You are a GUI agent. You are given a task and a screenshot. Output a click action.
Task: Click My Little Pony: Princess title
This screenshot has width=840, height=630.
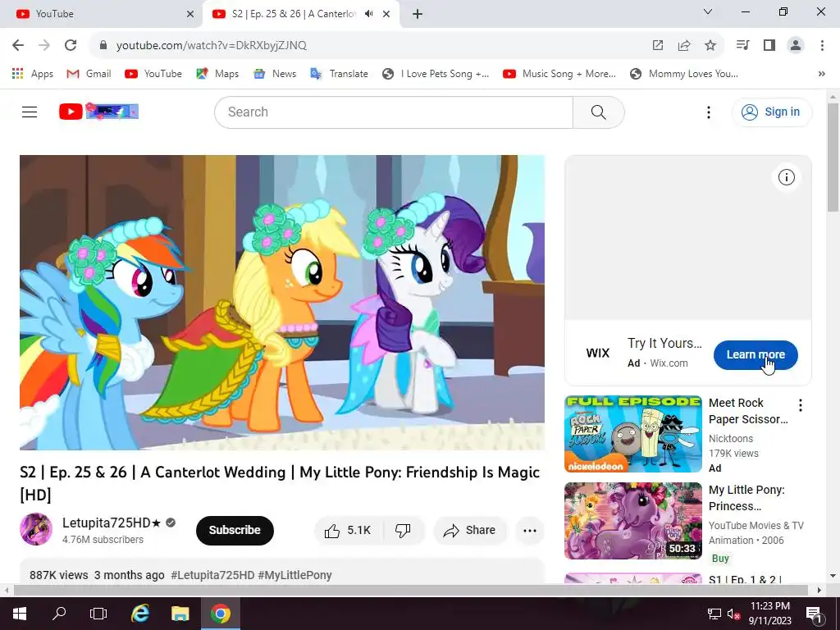(x=746, y=498)
